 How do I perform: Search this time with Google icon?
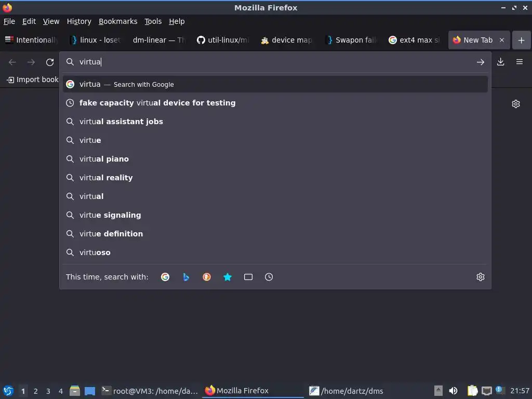(x=165, y=277)
